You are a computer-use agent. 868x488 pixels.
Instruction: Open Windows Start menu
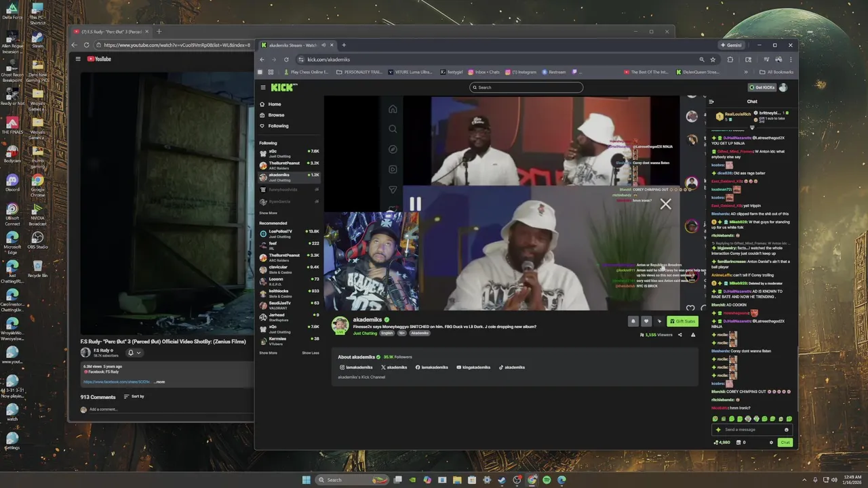(307, 480)
